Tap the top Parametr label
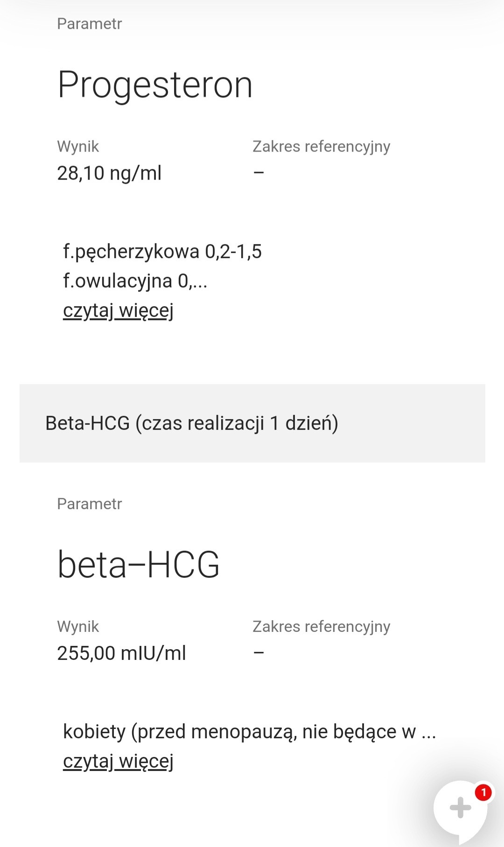 (89, 24)
